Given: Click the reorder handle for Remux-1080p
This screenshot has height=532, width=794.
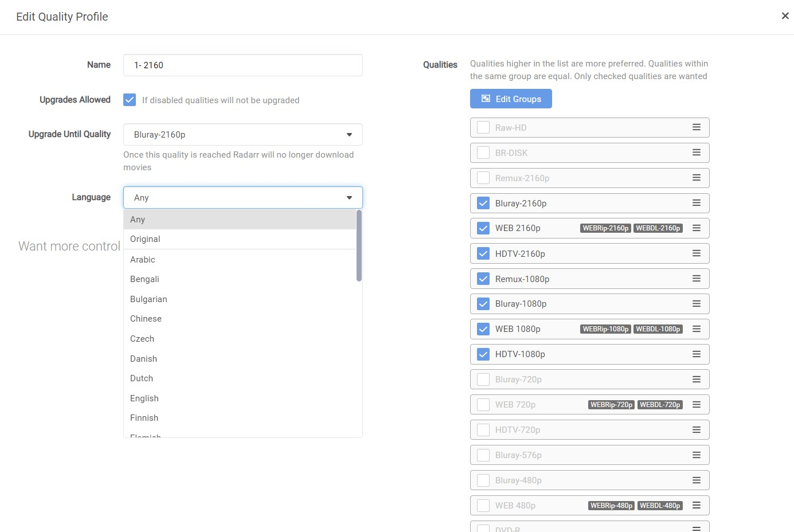Looking at the screenshot, I should (x=697, y=279).
